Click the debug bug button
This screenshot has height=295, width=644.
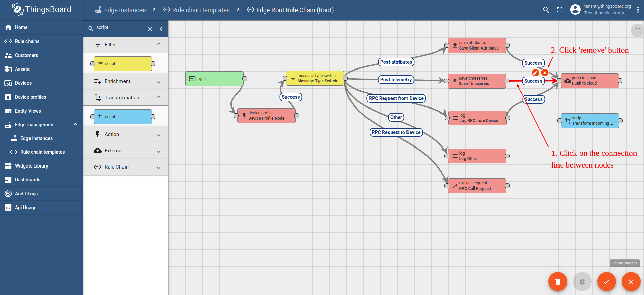pyautogui.click(x=582, y=281)
